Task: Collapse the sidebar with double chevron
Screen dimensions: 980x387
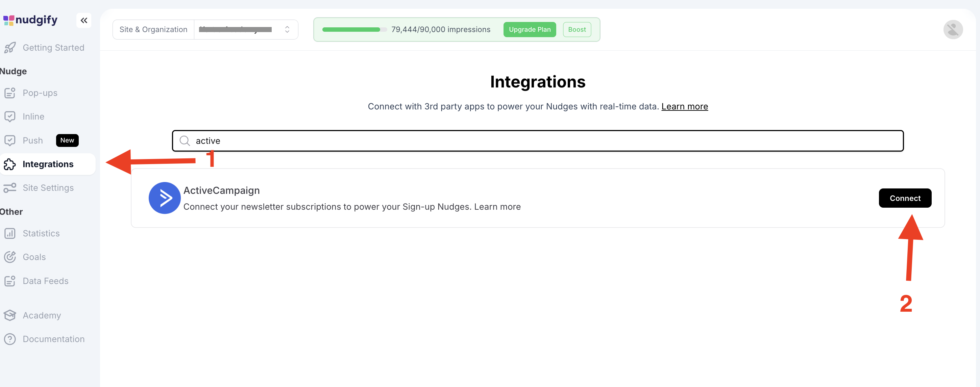Action: point(84,21)
